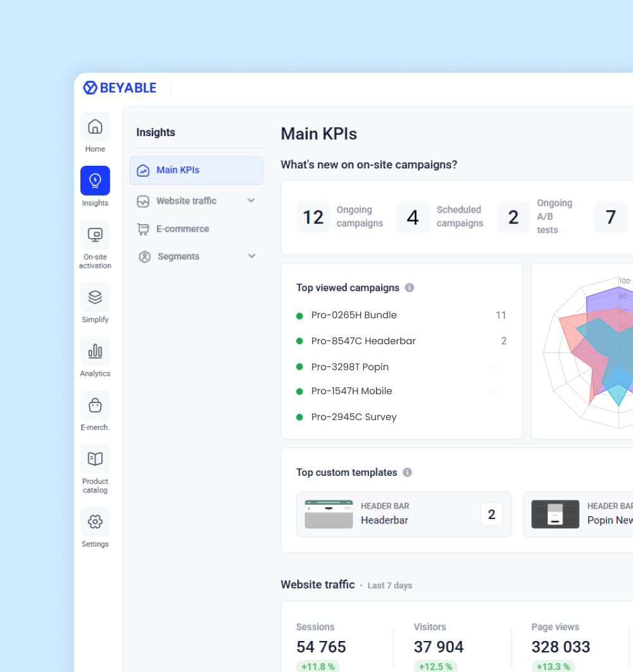The height and width of the screenshot is (672, 633).
Task: Open the Pro-0265H Bundle campaign
Action: [354, 315]
